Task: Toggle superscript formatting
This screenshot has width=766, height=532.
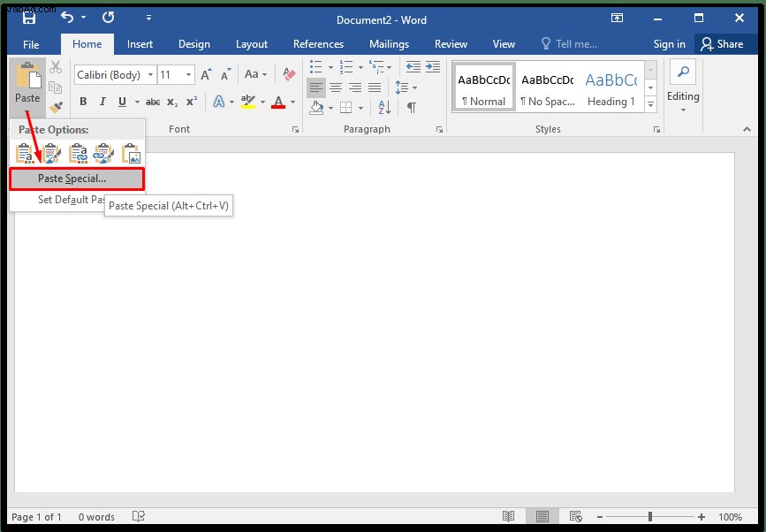Action: [x=192, y=102]
